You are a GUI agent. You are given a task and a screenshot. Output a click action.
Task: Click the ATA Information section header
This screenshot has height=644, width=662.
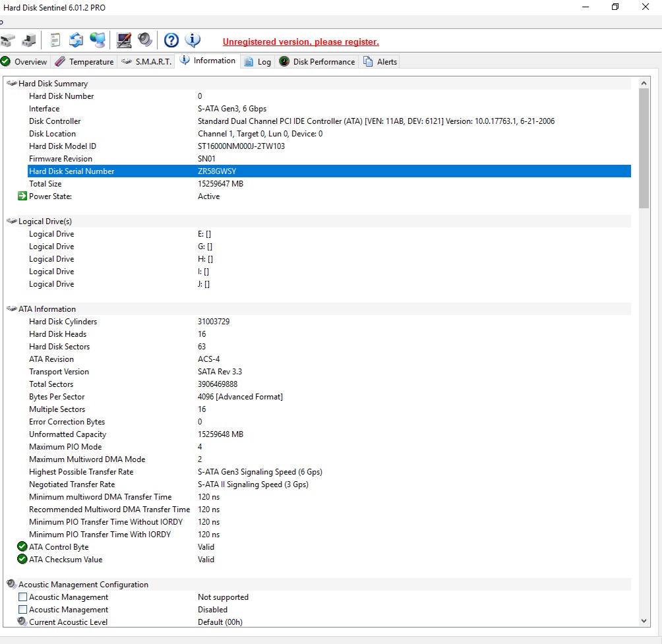coord(318,309)
